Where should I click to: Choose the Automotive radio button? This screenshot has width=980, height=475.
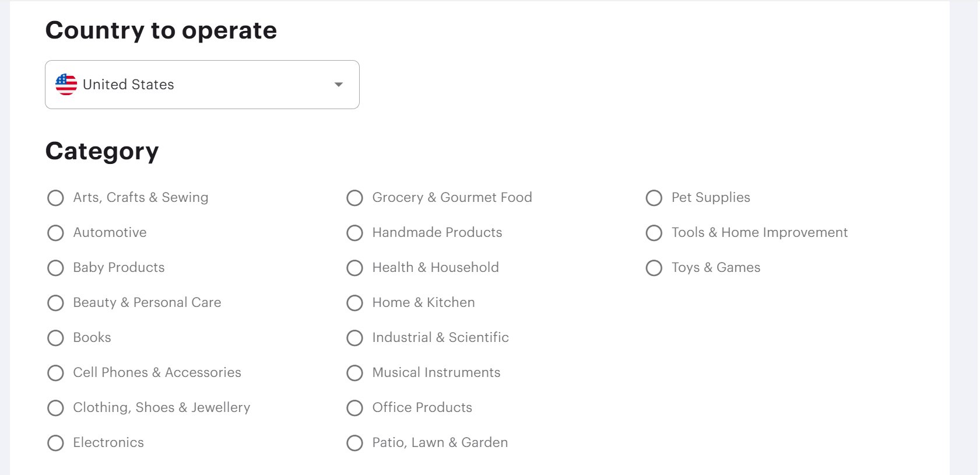(55, 233)
